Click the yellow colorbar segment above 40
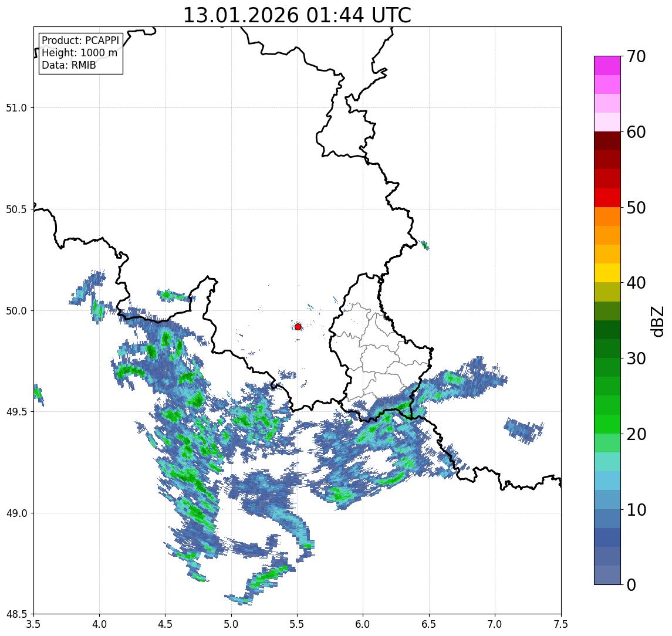Screen dimensions: 672x636 tap(607, 273)
